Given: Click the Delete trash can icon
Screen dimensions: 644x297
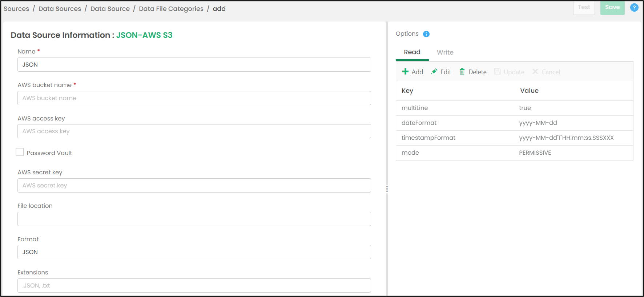Looking at the screenshot, I should click(462, 72).
